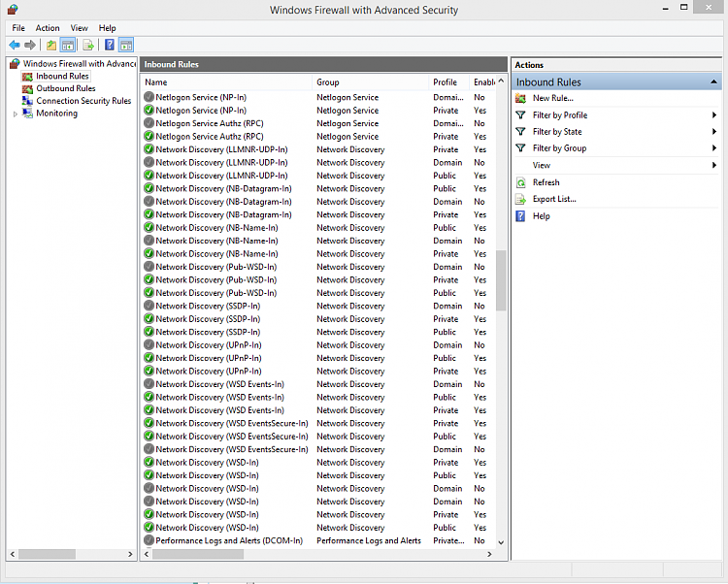Click New Rule... in Actions pane
Viewport: 728px width, 584px height.
coord(553,98)
